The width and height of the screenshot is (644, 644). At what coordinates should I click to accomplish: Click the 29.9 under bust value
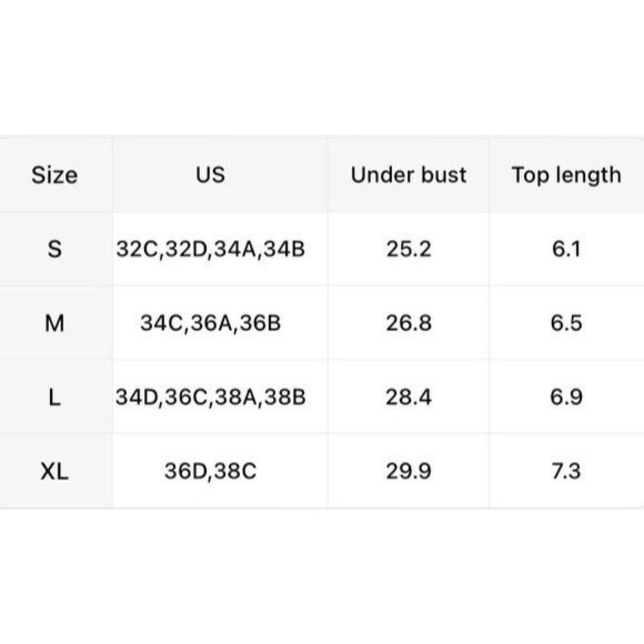pyautogui.click(x=409, y=471)
